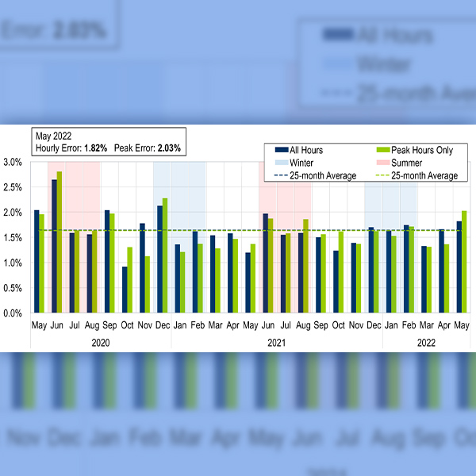This screenshot has height=476, width=476.
Task: Click the 3.0% y-axis label
Action: pyautogui.click(x=12, y=162)
